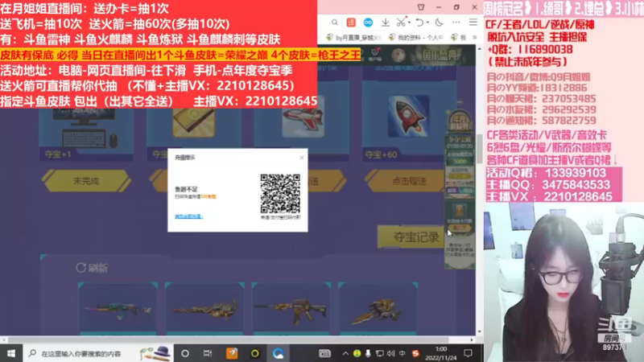Click the tray microphone icon
Screen dimensions: 644x362
[x=368, y=353]
